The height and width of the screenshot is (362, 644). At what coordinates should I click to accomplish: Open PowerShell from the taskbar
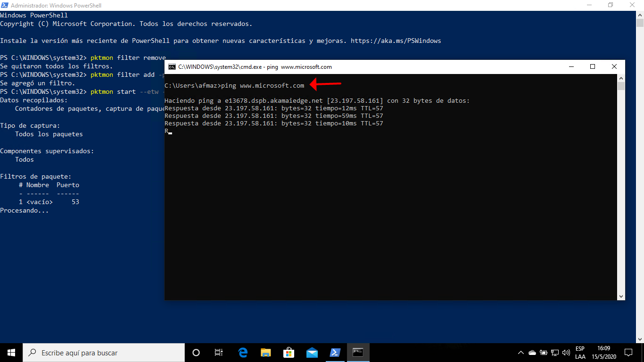(x=335, y=352)
